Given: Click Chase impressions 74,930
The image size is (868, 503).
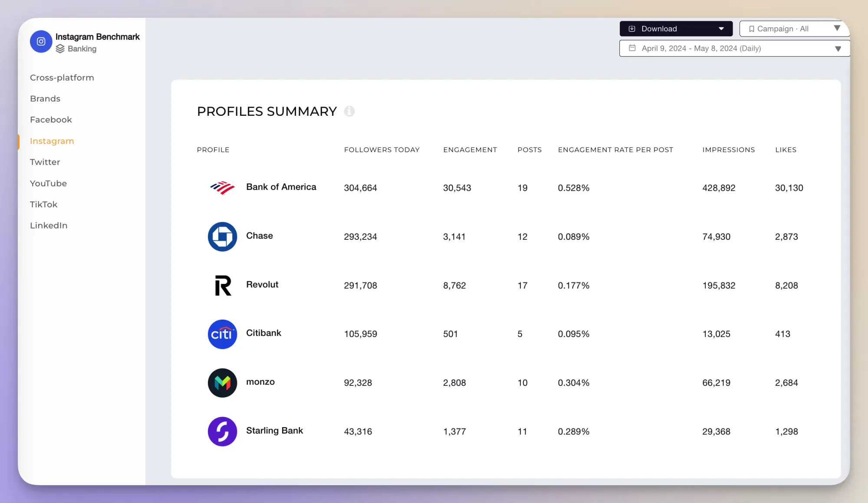Looking at the screenshot, I should pyautogui.click(x=716, y=237).
